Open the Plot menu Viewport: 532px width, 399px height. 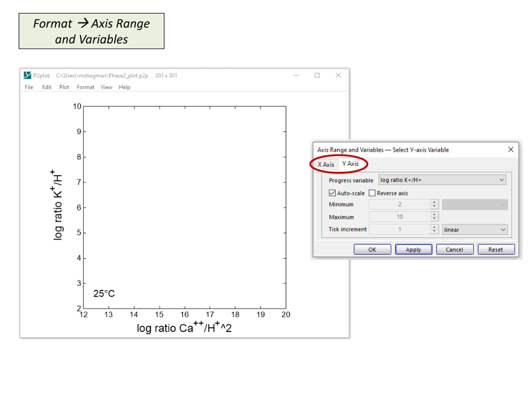pos(64,87)
